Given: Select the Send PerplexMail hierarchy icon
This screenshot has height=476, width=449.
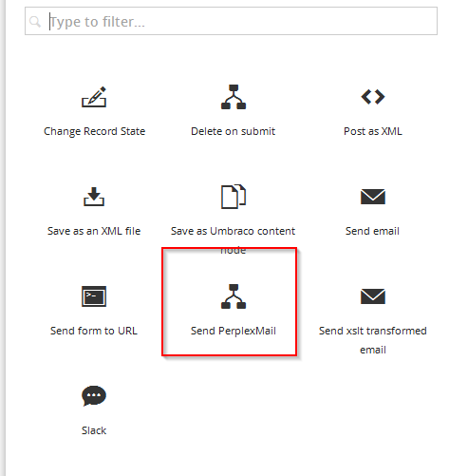Looking at the screenshot, I should tap(234, 296).
